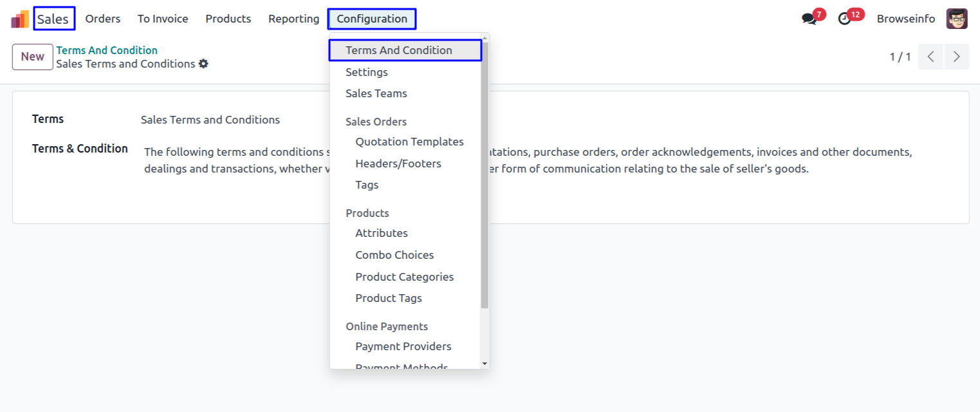Click the Terms And Condition breadcrumb link
Image resolution: width=980 pixels, height=412 pixels.
107,50
